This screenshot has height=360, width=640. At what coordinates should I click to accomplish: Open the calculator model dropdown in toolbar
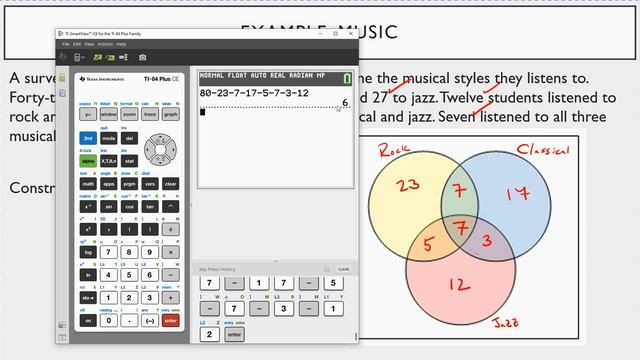tap(79, 58)
